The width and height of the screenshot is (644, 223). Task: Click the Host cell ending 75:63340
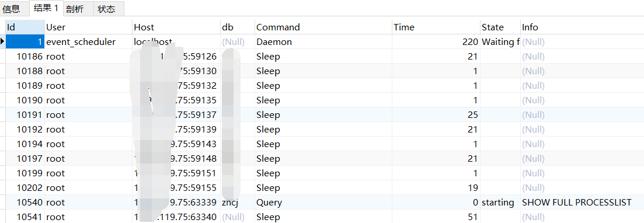(x=176, y=217)
